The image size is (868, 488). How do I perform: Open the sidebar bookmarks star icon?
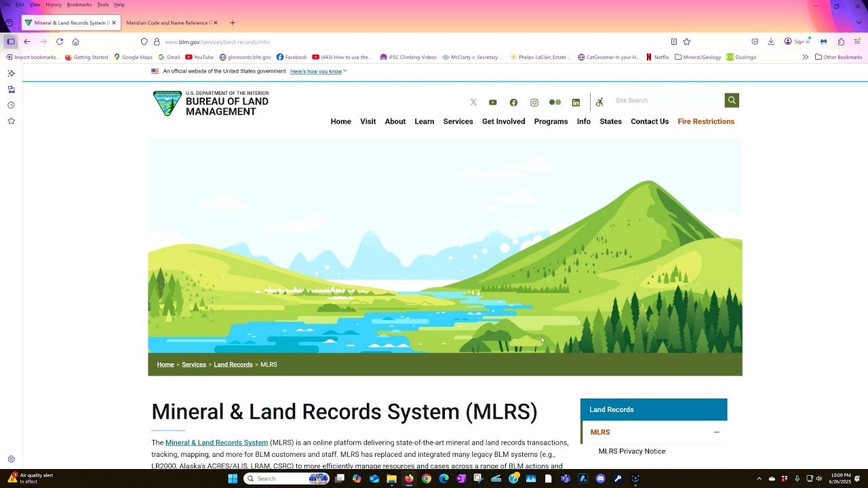(11, 121)
